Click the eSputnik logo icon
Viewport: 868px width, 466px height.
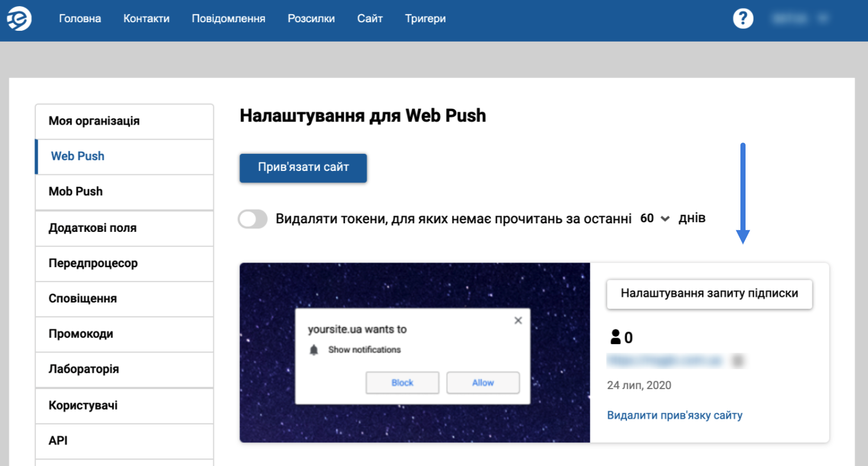tap(19, 19)
